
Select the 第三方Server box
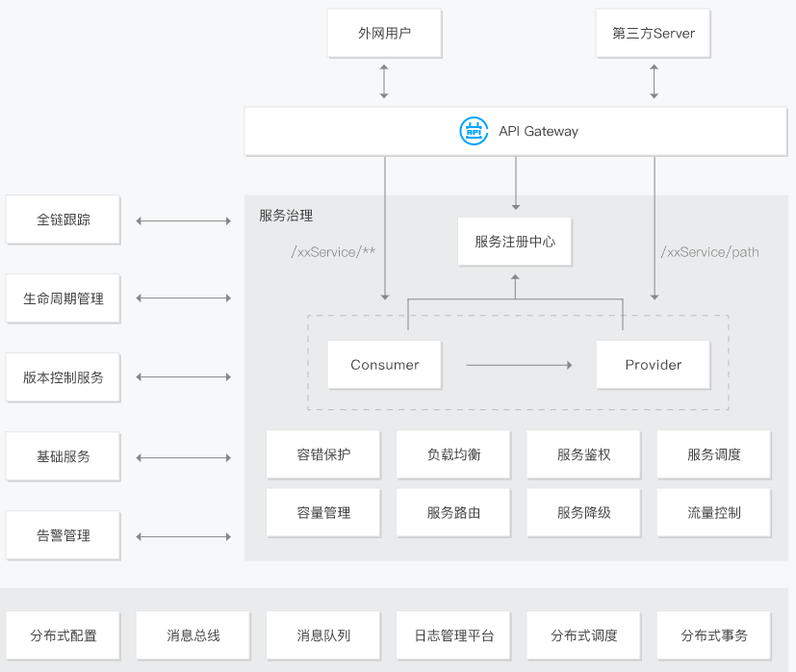(x=654, y=34)
